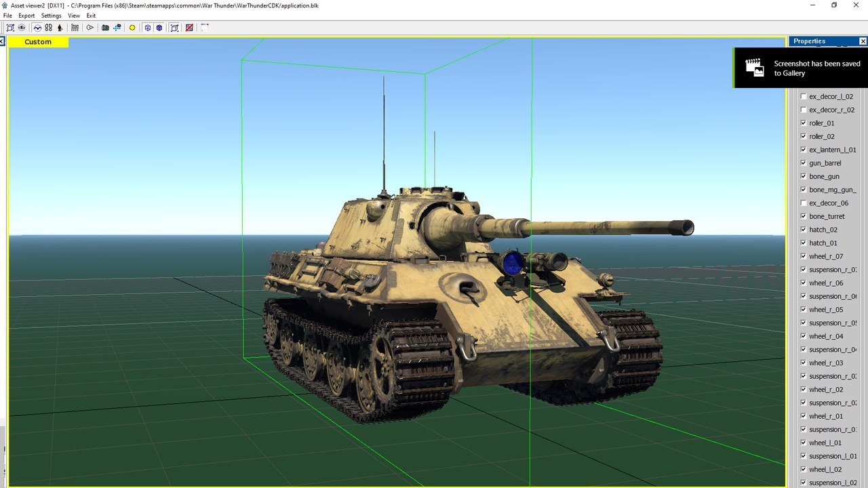
Task: Uncheck the wheel_r_04 checkbox
Action: point(804,336)
